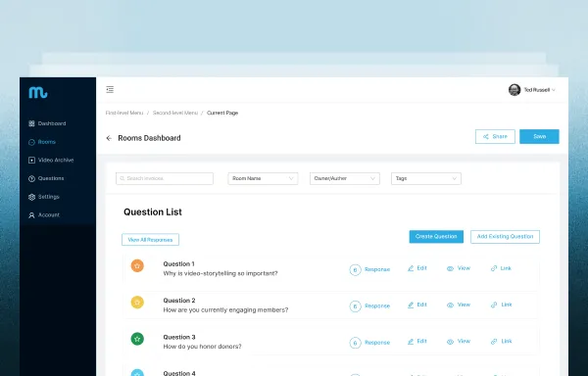588x376 pixels.
Task: Click 'How do you honor donors?' text
Action: click(x=202, y=347)
